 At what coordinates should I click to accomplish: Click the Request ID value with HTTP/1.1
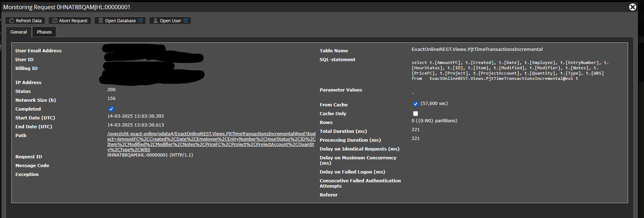150,155
